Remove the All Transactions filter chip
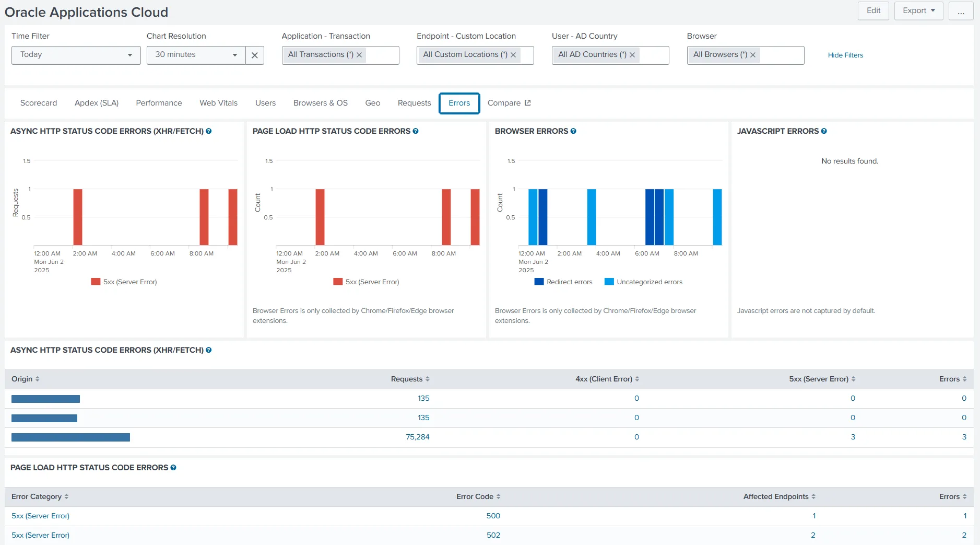 [x=359, y=55]
